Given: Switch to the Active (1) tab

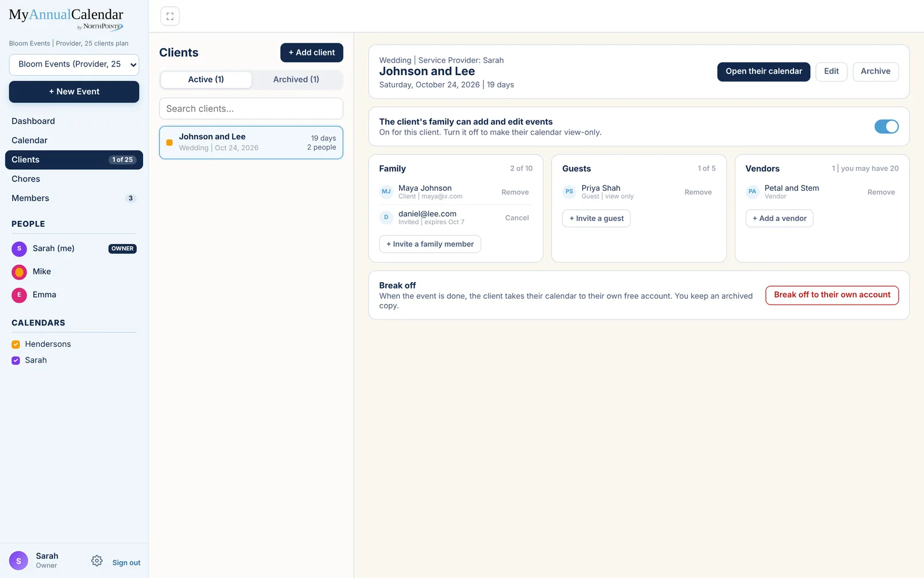Looking at the screenshot, I should click(206, 80).
